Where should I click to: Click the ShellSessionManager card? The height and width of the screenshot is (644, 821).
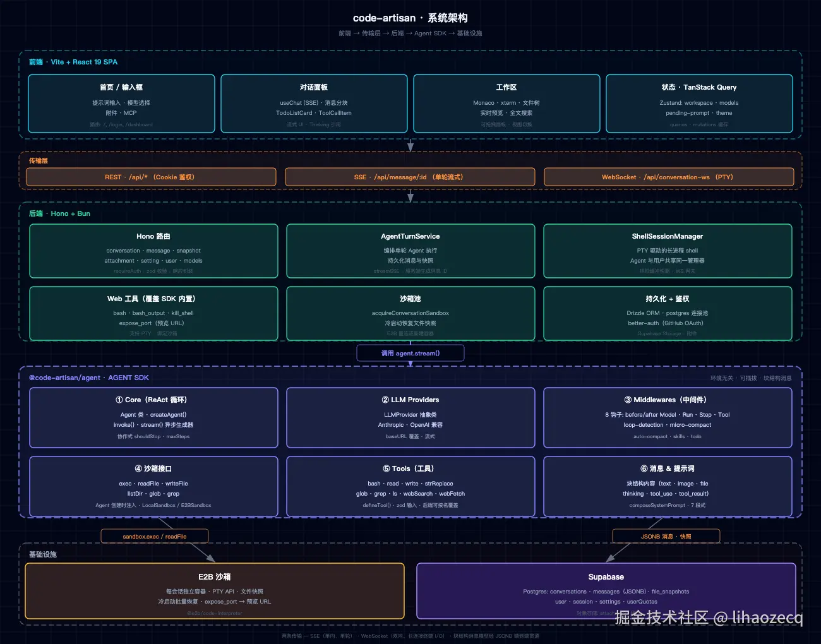tap(668, 251)
